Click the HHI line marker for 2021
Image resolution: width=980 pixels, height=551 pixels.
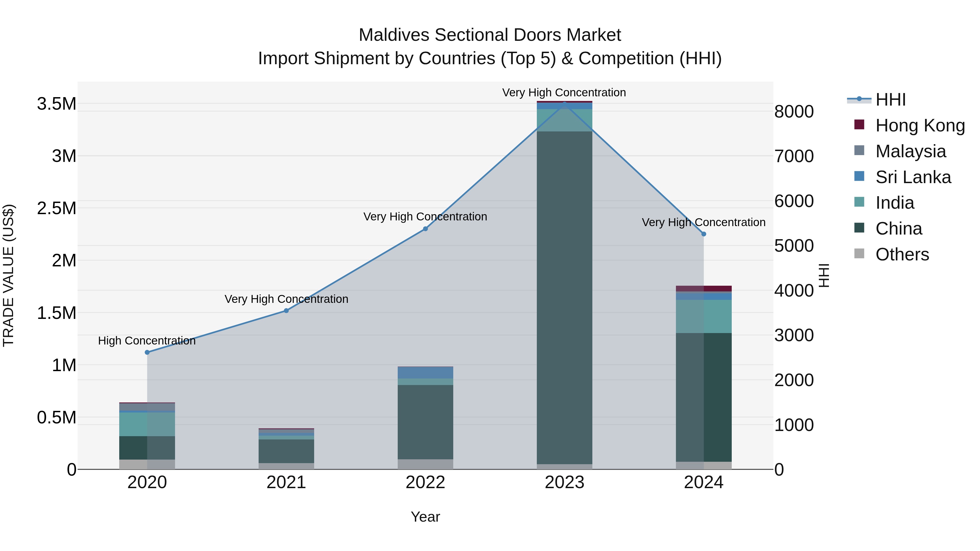pos(286,311)
